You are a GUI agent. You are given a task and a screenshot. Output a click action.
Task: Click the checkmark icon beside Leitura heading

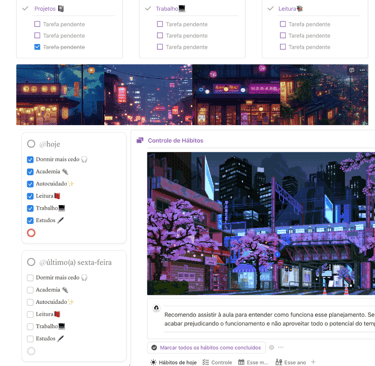(271, 9)
